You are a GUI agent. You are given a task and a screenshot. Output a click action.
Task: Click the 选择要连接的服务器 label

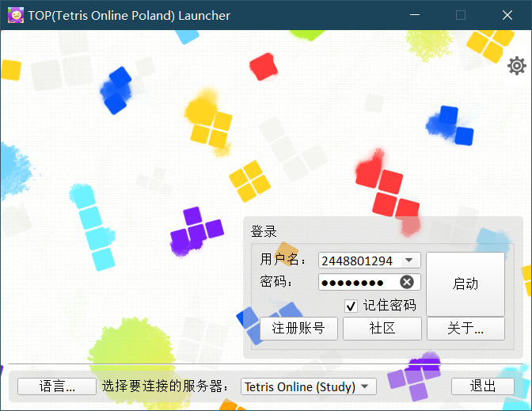click(165, 386)
